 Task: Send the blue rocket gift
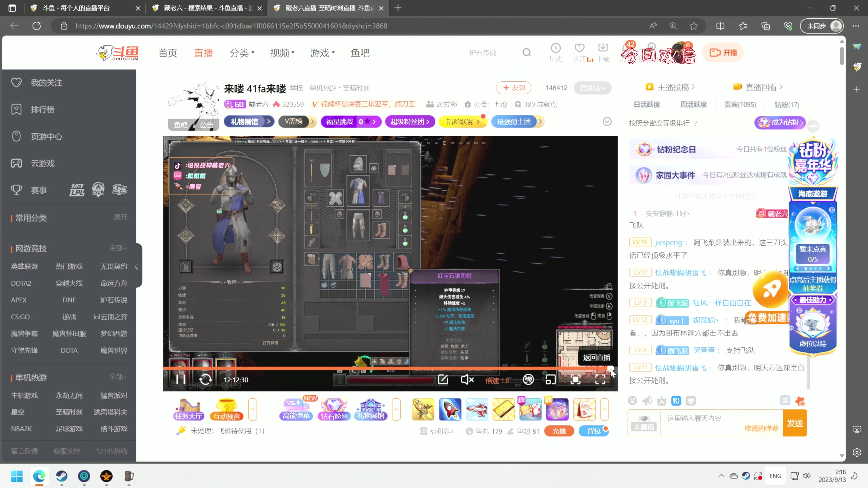(450, 409)
